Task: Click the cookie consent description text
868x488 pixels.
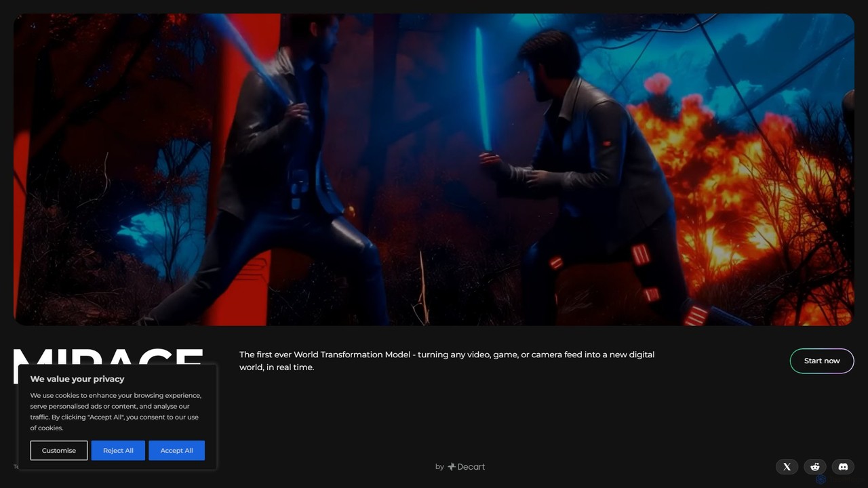Action: click(115, 411)
